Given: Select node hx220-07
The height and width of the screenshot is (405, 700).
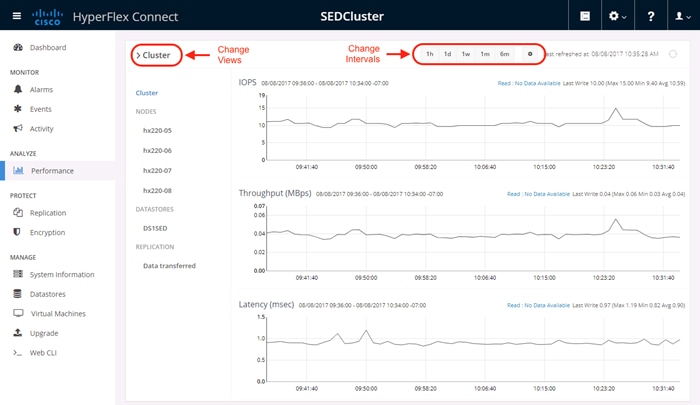Looking at the screenshot, I should pos(157,171).
